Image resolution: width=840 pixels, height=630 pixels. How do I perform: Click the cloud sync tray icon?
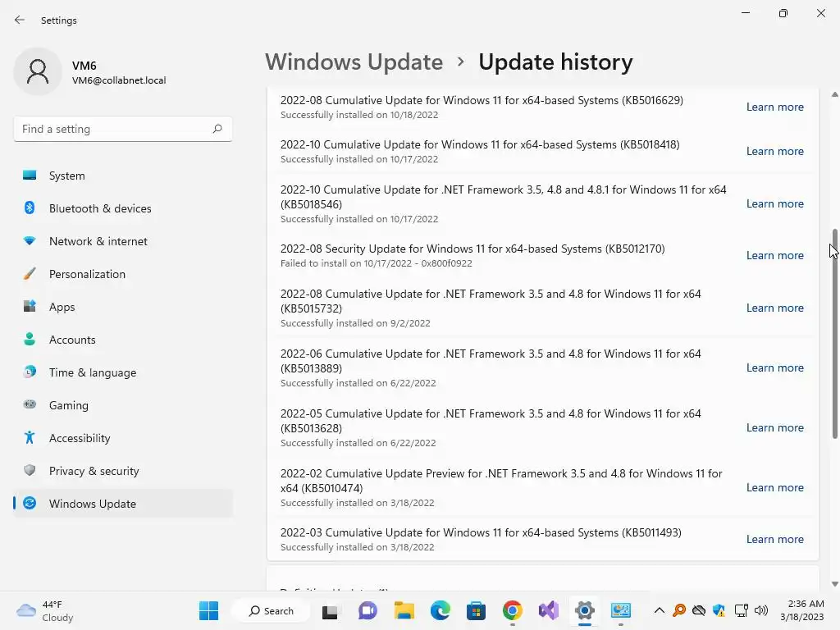tap(699, 610)
